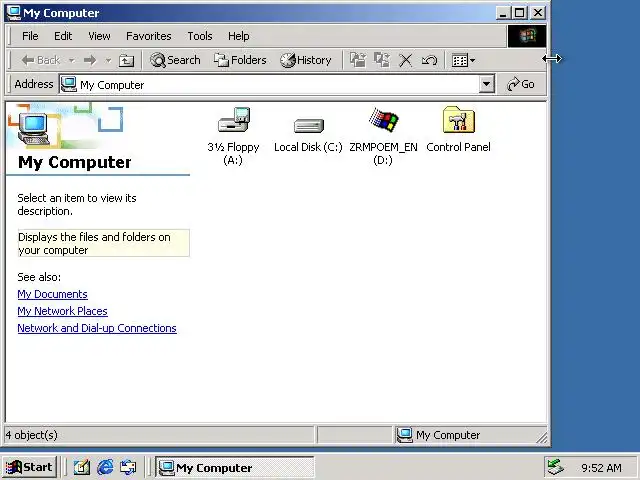Screen dimensions: 640x480
Task: Click the Start button
Action: (x=29, y=467)
